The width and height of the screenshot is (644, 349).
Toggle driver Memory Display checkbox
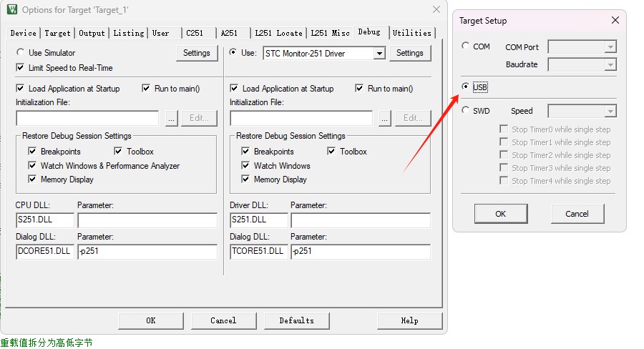(245, 179)
